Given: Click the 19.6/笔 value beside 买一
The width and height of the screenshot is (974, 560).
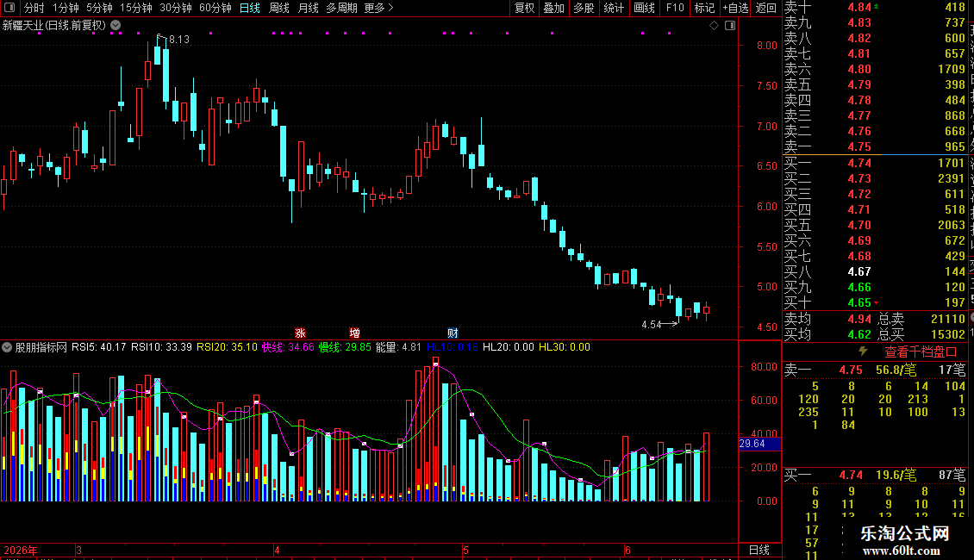Looking at the screenshot, I should (896, 476).
